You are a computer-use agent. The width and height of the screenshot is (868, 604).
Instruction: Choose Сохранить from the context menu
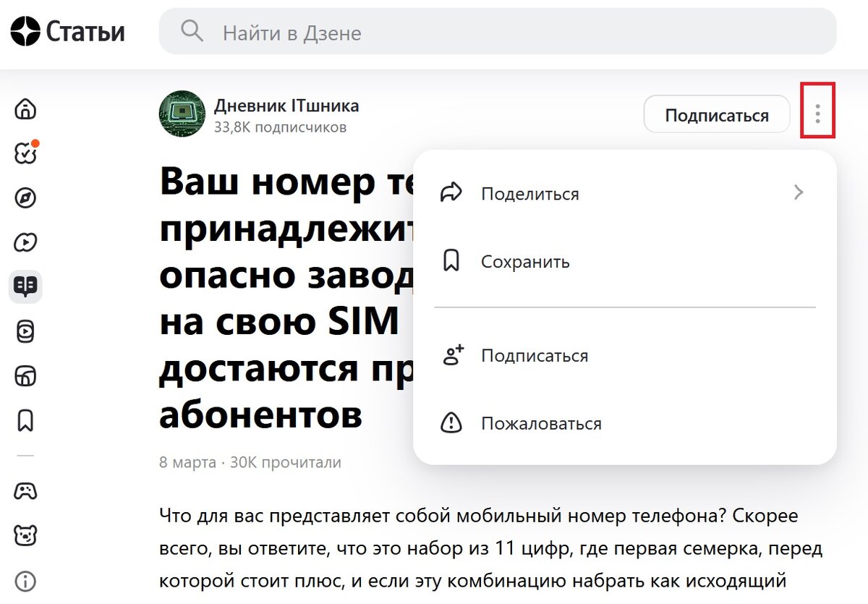click(524, 262)
